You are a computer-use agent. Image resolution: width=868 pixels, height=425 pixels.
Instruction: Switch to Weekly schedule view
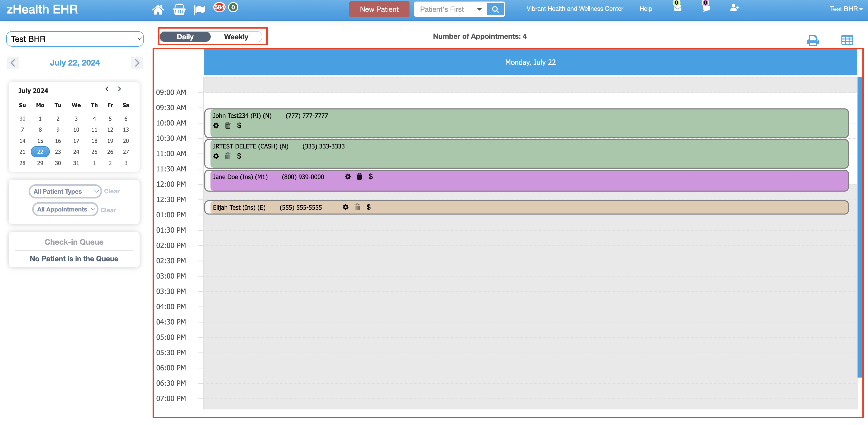click(236, 37)
